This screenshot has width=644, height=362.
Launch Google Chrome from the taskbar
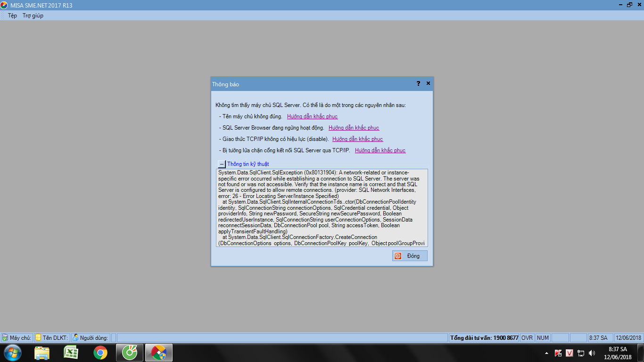(x=100, y=353)
